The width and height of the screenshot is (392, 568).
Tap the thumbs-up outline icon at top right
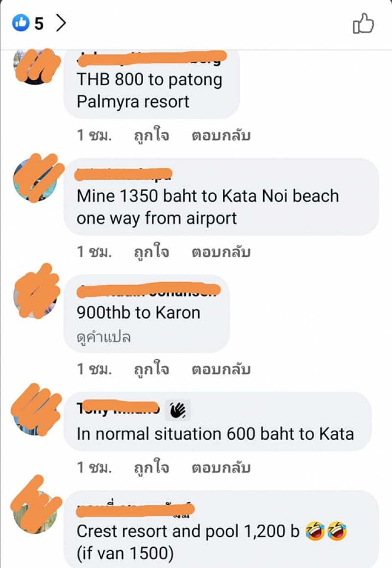click(x=363, y=24)
